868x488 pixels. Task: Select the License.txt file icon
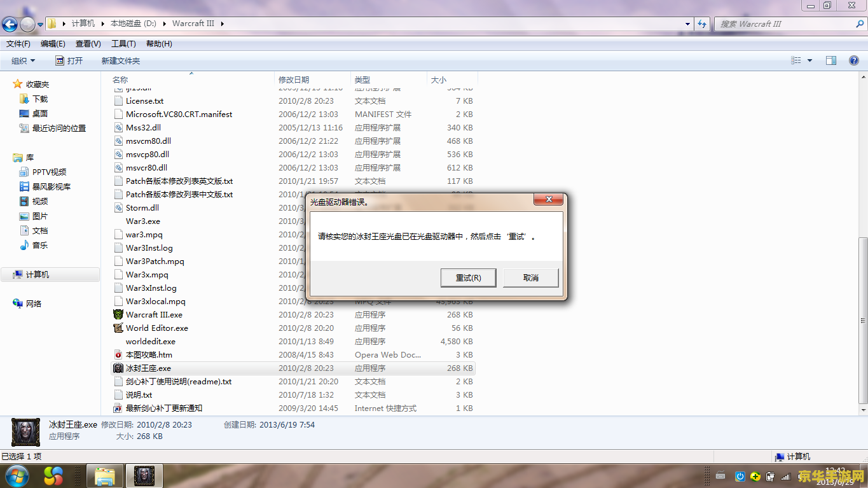pos(118,101)
